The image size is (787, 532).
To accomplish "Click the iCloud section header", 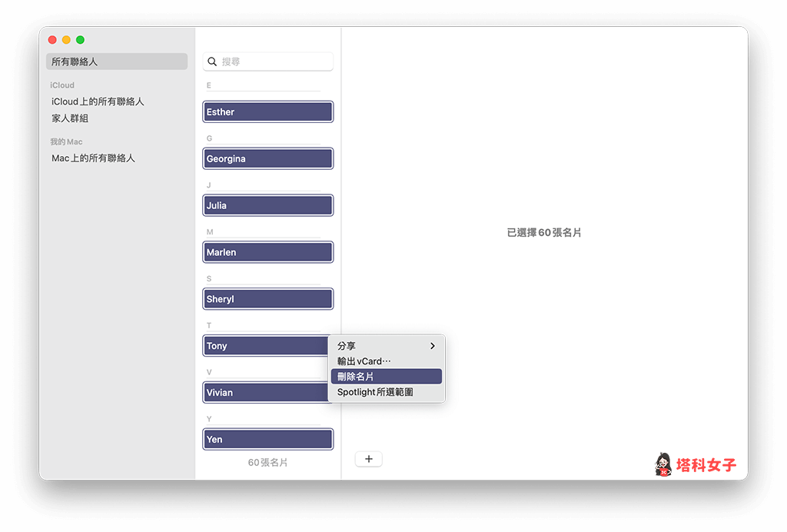I will 62,85.
